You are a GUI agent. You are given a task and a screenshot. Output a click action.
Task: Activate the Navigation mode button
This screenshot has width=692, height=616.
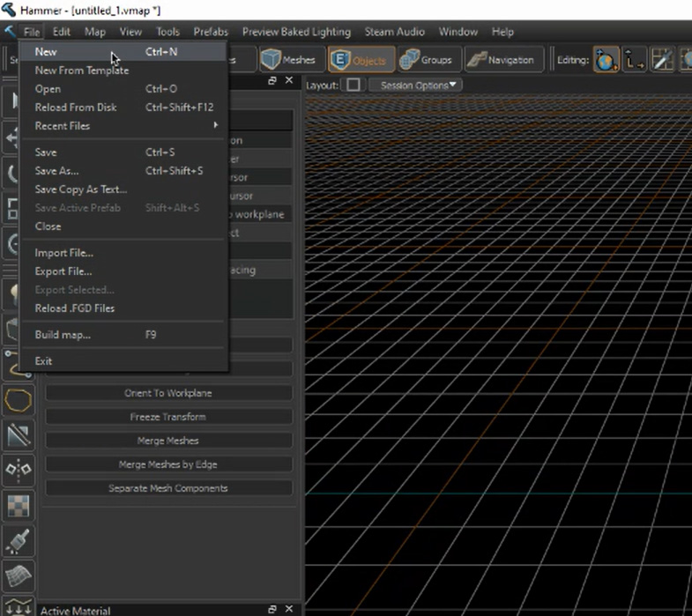coord(501,60)
